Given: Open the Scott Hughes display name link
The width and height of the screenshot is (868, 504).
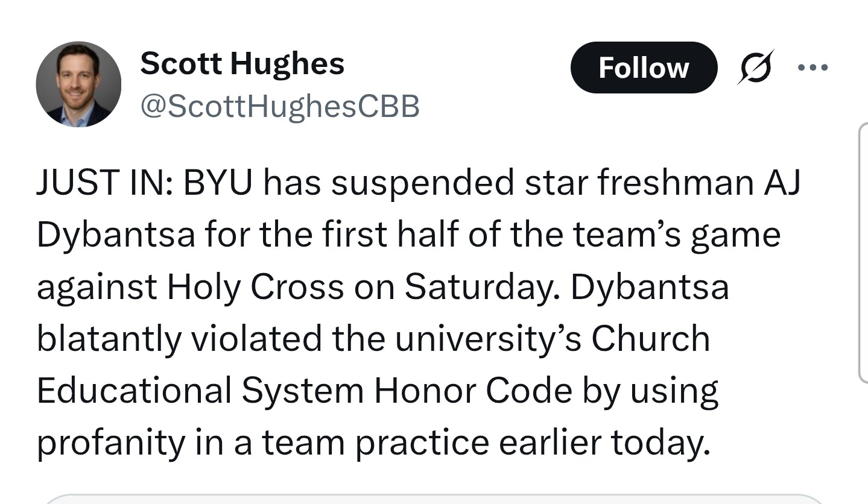Looking at the screenshot, I should click(x=242, y=63).
